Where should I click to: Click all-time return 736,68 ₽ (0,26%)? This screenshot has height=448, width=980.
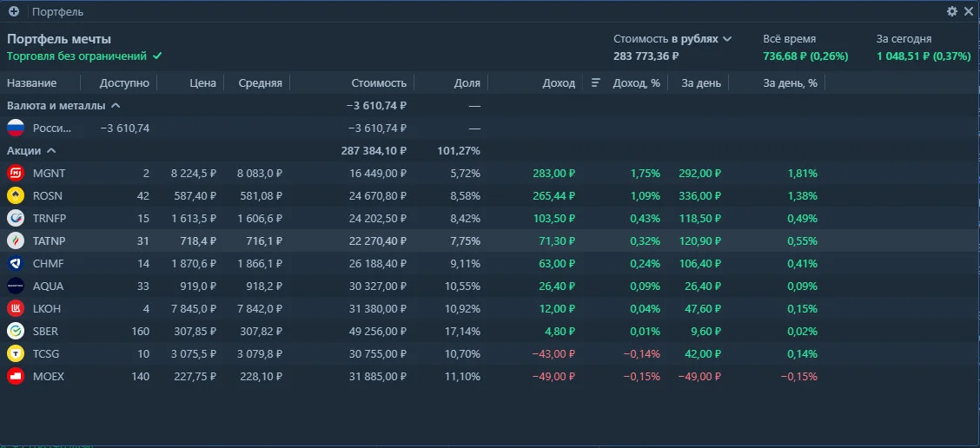pos(805,56)
